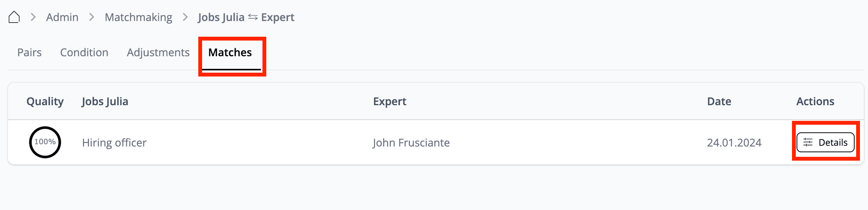Navigate to the Admin breadcrumb link
The width and height of the screenshot is (868, 210).
[62, 17]
